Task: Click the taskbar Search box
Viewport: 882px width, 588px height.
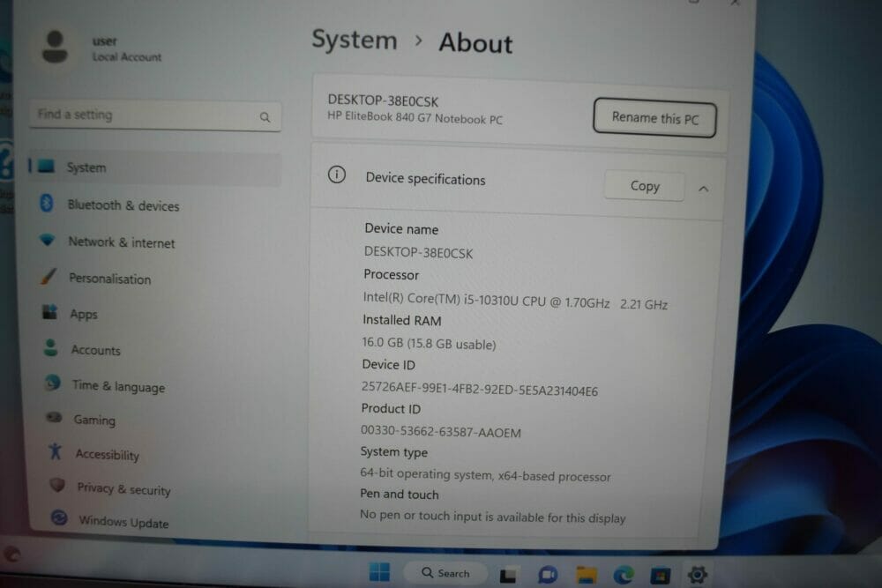Action: 445,573
